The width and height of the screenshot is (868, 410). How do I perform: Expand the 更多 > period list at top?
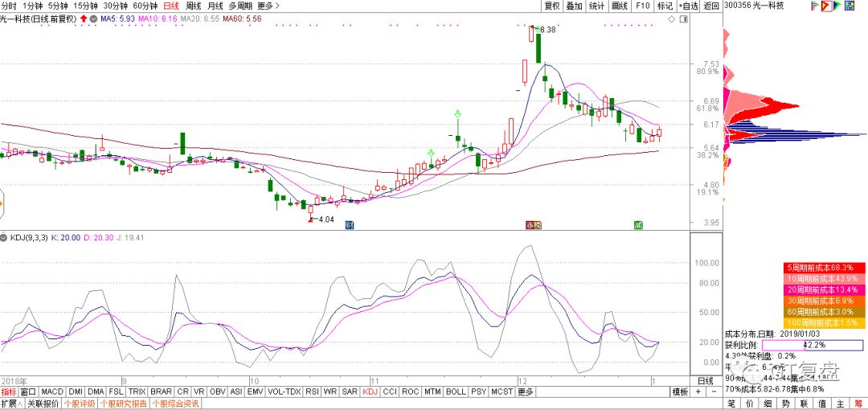tap(268, 6)
